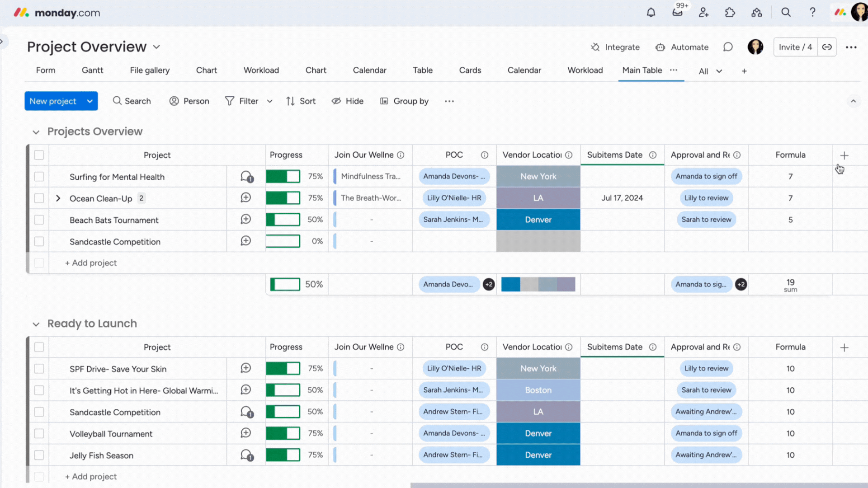Add column in Ready to Launch group
The height and width of the screenshot is (488, 868).
click(x=844, y=347)
